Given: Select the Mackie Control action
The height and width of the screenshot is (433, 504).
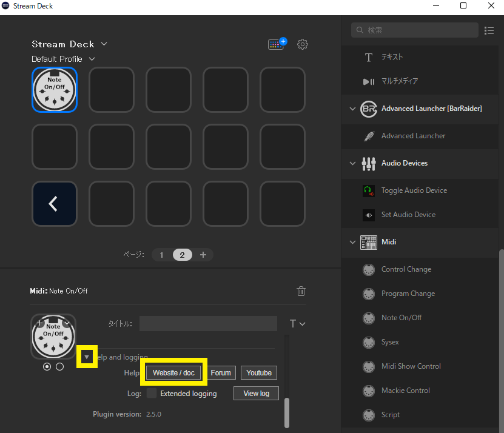Looking at the screenshot, I should pyautogui.click(x=404, y=391).
